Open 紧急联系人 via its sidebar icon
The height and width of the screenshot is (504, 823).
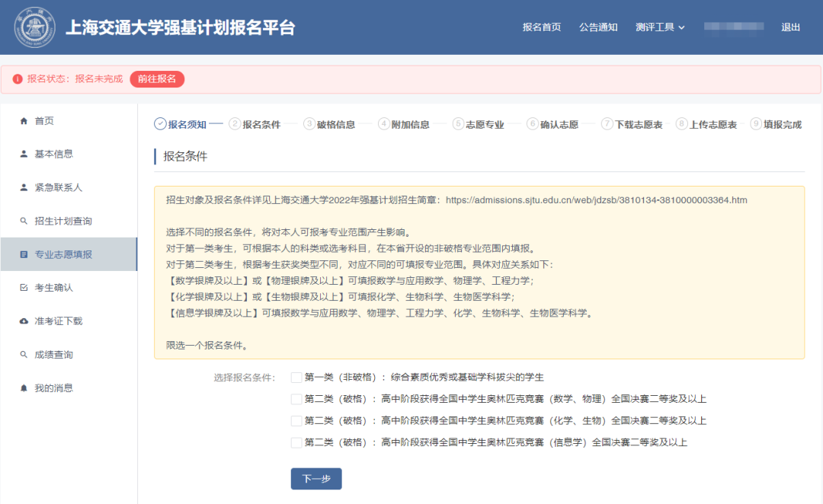[23, 187]
